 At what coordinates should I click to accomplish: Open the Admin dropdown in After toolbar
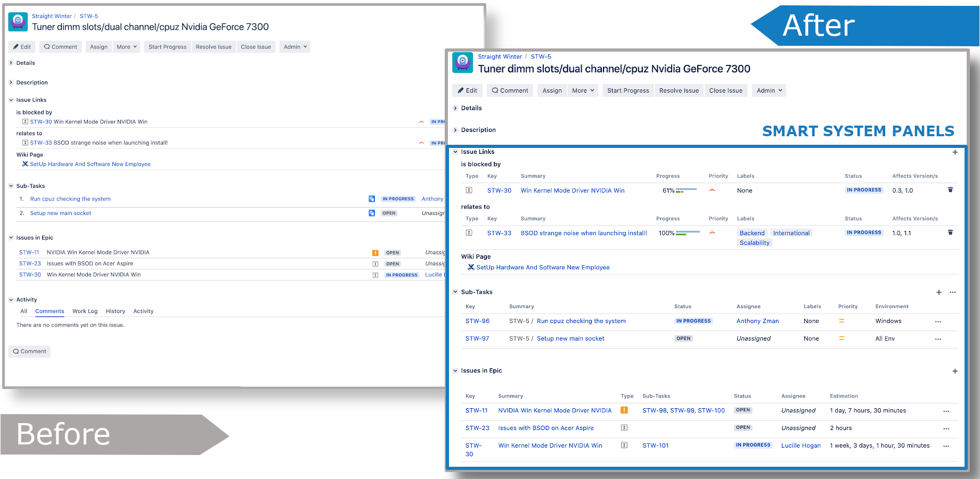(x=769, y=90)
